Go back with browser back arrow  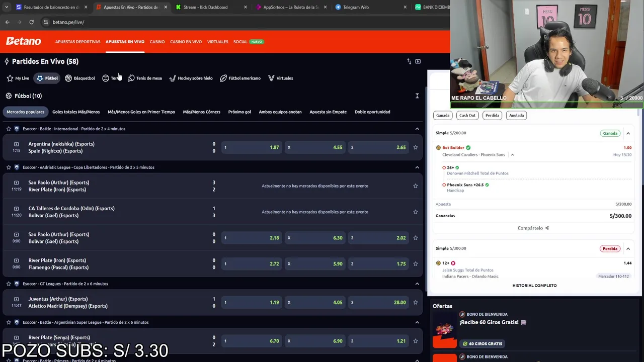[x=7, y=22]
